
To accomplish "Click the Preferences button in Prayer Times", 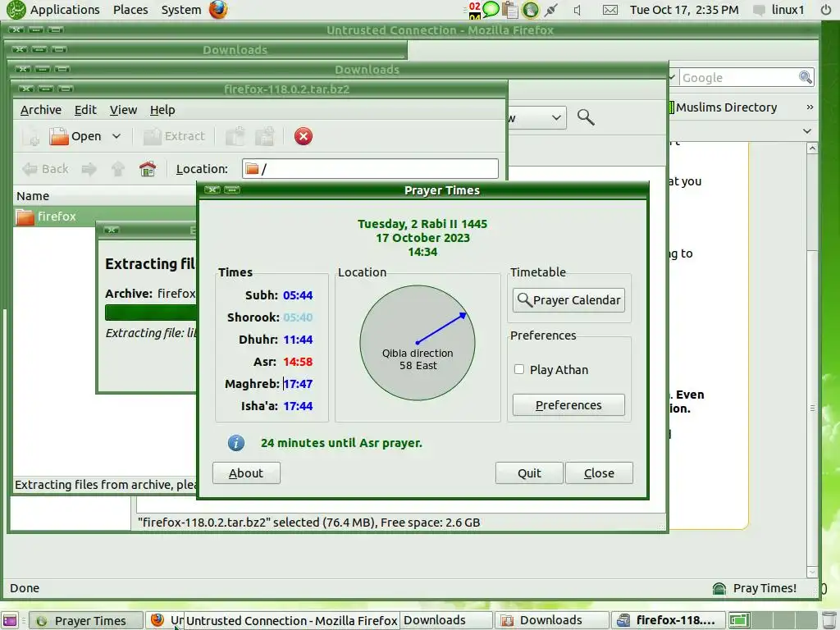I will pyautogui.click(x=568, y=405).
